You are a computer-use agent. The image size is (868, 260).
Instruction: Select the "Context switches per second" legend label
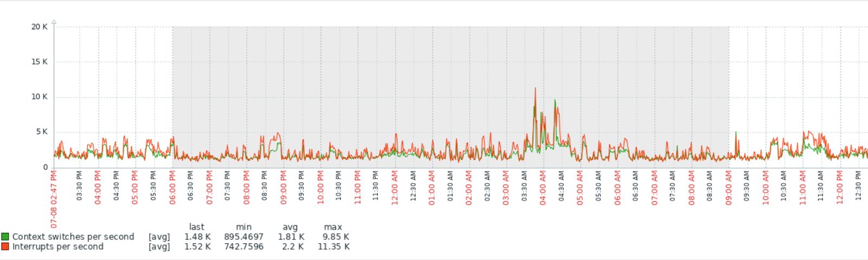pyautogui.click(x=73, y=237)
